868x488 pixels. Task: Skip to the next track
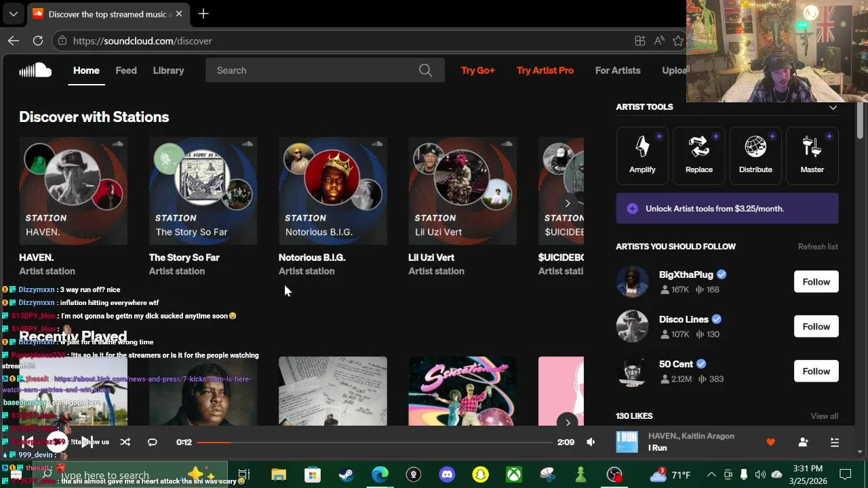tap(87, 442)
